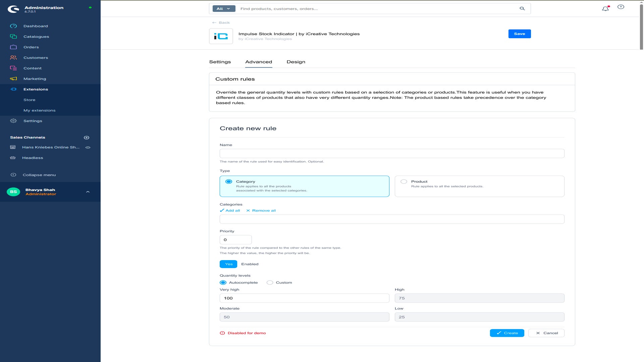Screen dimensions: 644x362
Task: Open the Dashboard icon in sidebar
Action: [x=13, y=26]
